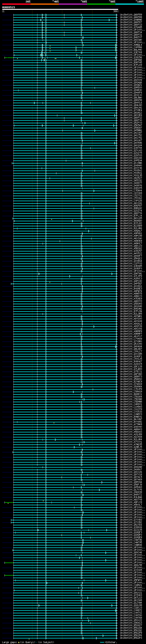Open hit UniRef100_Q6KFR7

coord(131,22)
